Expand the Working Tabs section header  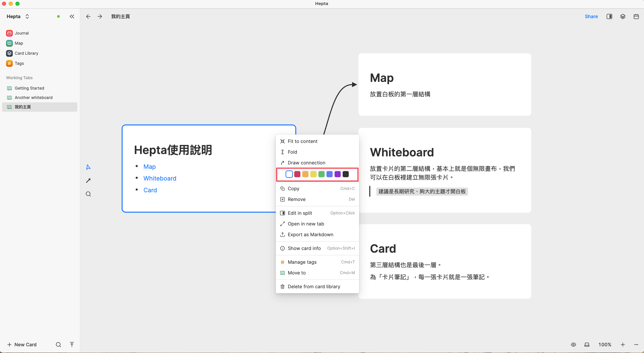point(19,78)
